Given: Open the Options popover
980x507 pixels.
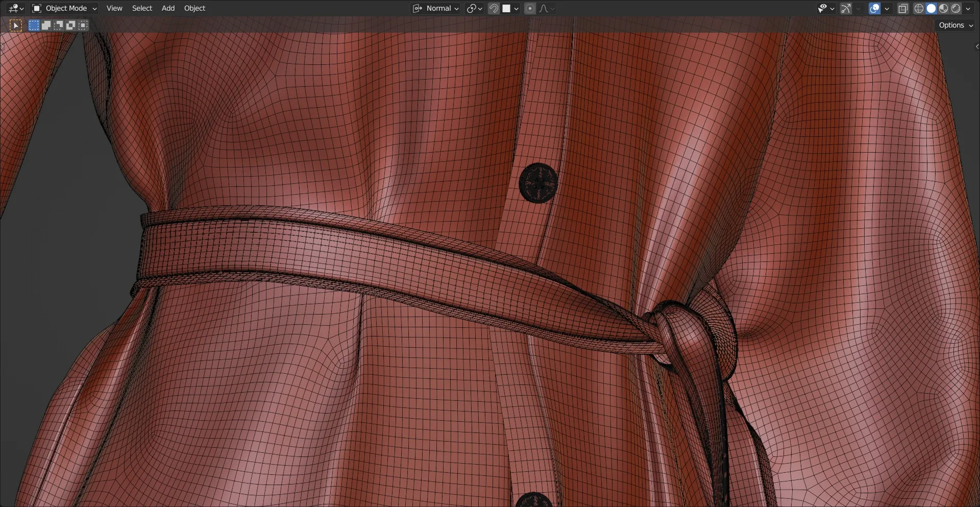Looking at the screenshot, I should pos(956,25).
